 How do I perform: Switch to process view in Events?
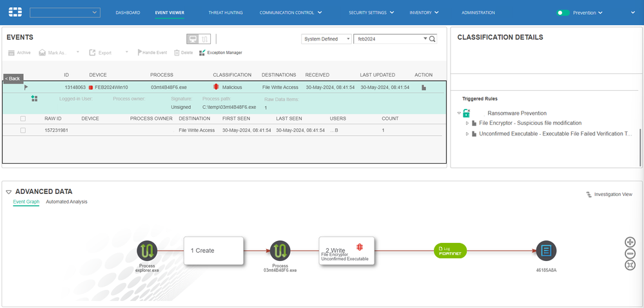(x=206, y=39)
